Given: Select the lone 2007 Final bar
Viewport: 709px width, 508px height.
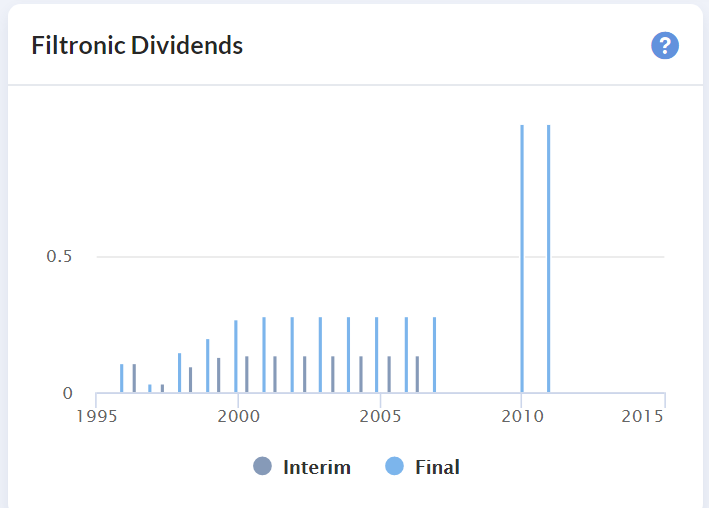Looking at the screenshot, I should coord(435,355).
